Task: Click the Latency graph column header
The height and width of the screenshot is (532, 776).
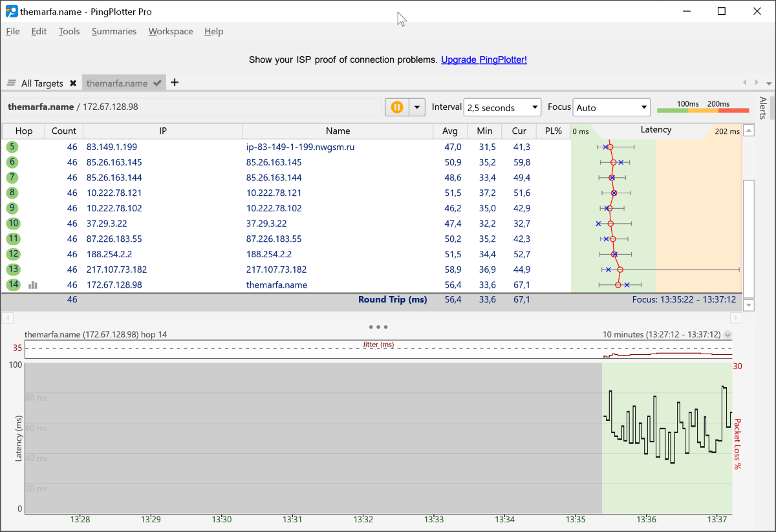Action: click(656, 130)
